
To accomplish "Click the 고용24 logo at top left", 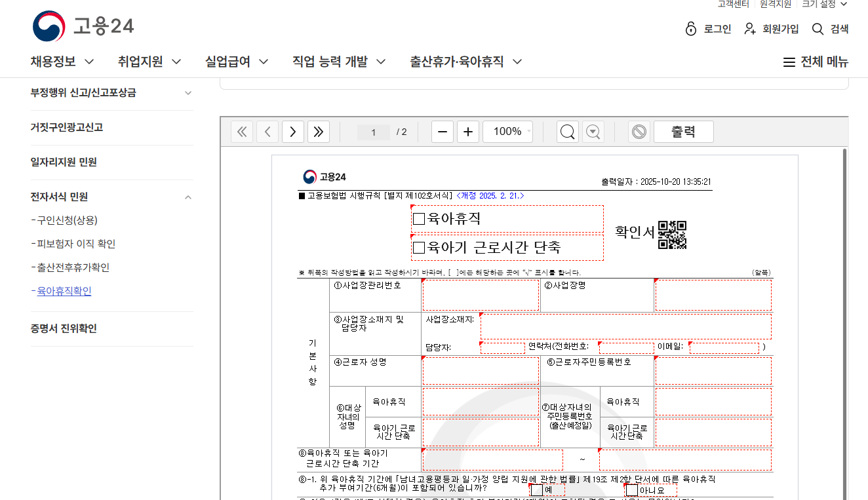I will (83, 26).
